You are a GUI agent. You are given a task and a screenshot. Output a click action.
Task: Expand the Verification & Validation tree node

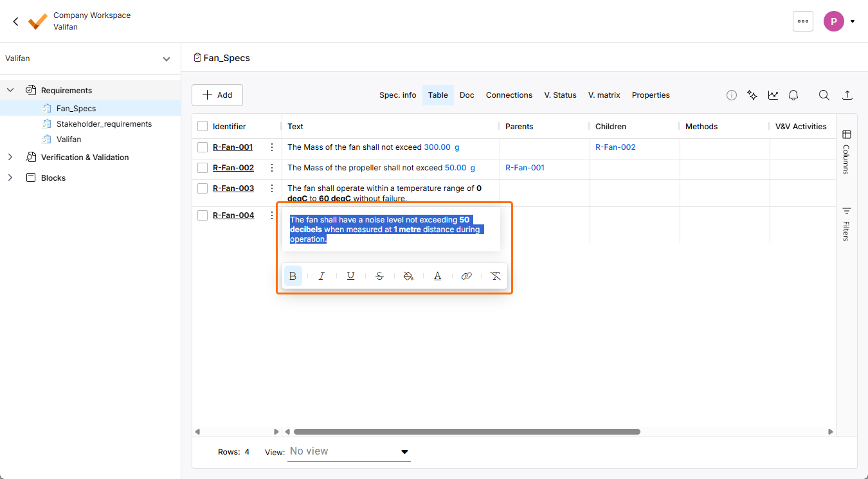[x=10, y=158]
